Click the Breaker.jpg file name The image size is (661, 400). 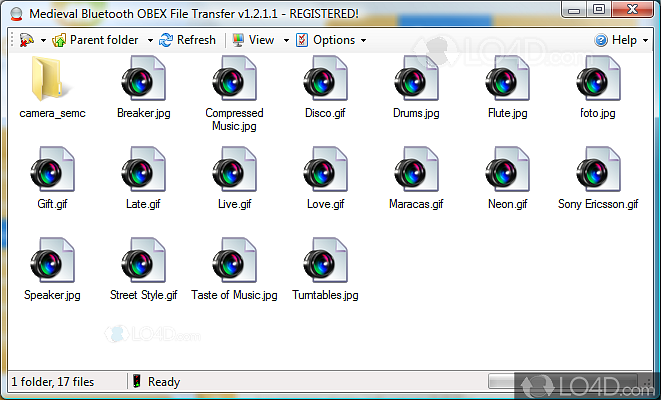coord(144,113)
